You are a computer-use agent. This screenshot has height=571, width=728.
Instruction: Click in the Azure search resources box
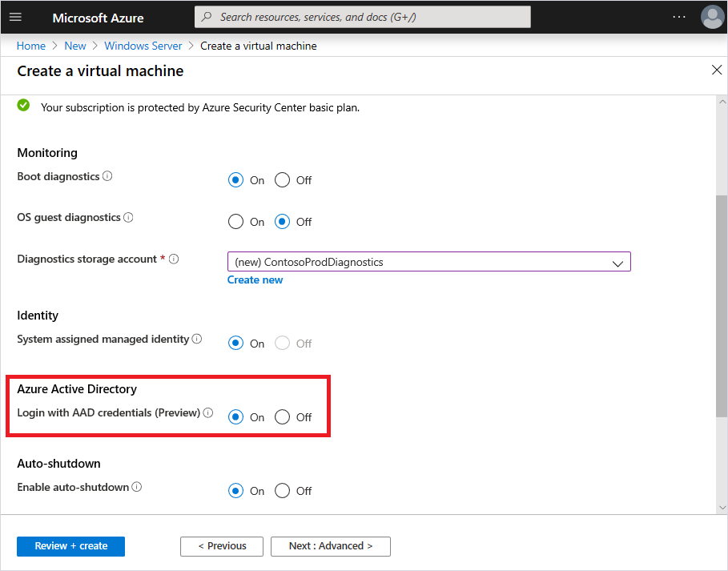point(362,17)
